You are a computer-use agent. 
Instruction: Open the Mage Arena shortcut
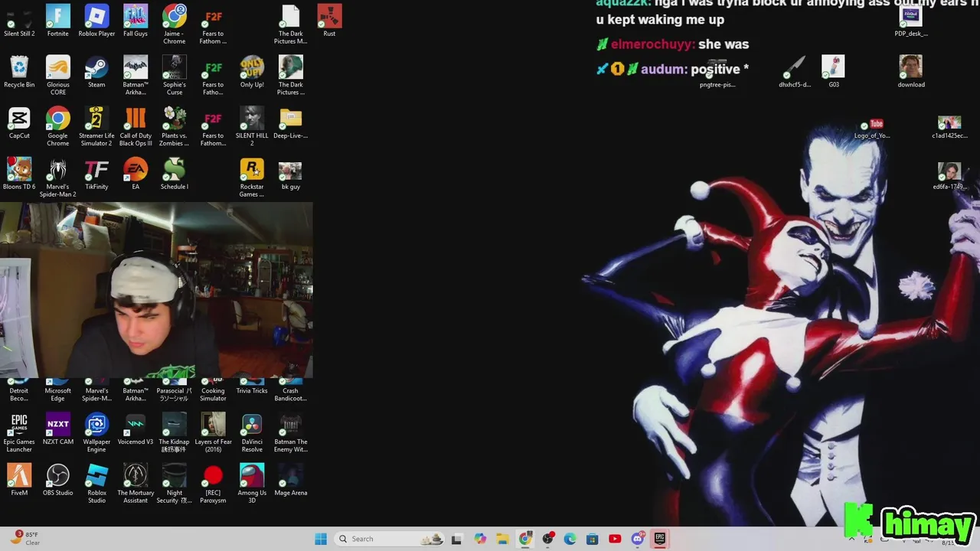pyautogui.click(x=291, y=481)
